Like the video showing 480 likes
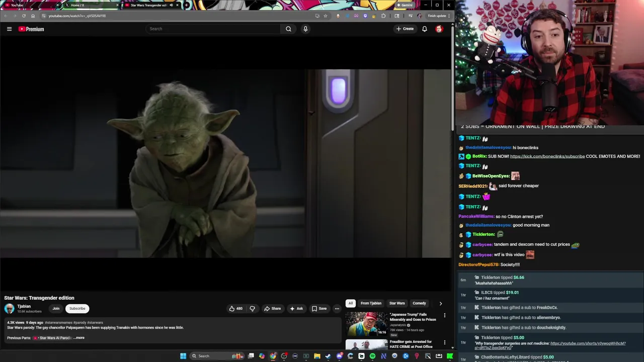 pos(236,309)
